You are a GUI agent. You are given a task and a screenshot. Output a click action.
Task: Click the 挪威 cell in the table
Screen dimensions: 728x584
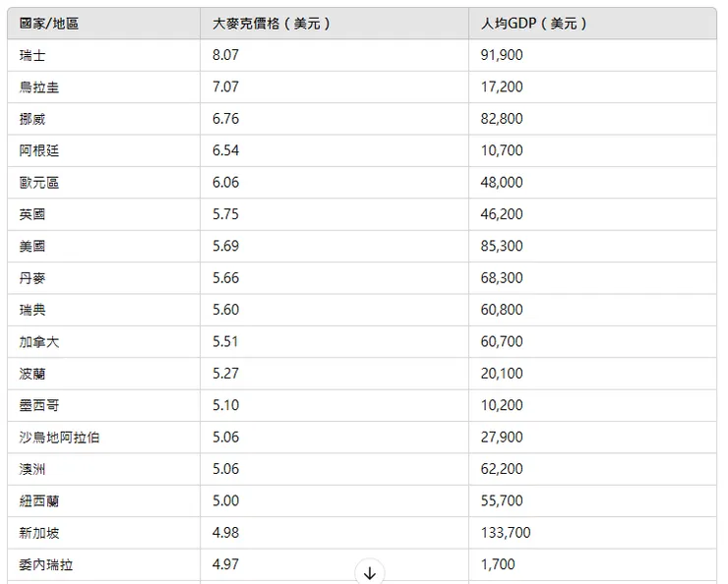[x=32, y=119]
